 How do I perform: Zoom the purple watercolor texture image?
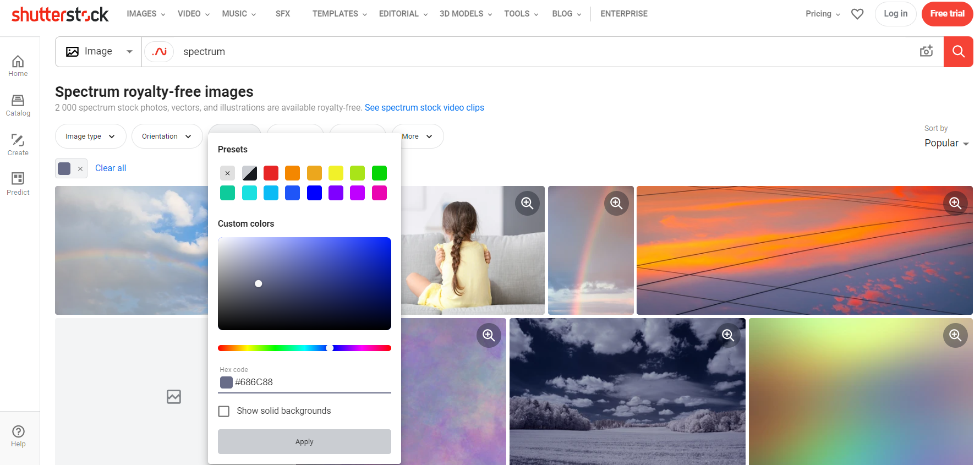point(489,335)
